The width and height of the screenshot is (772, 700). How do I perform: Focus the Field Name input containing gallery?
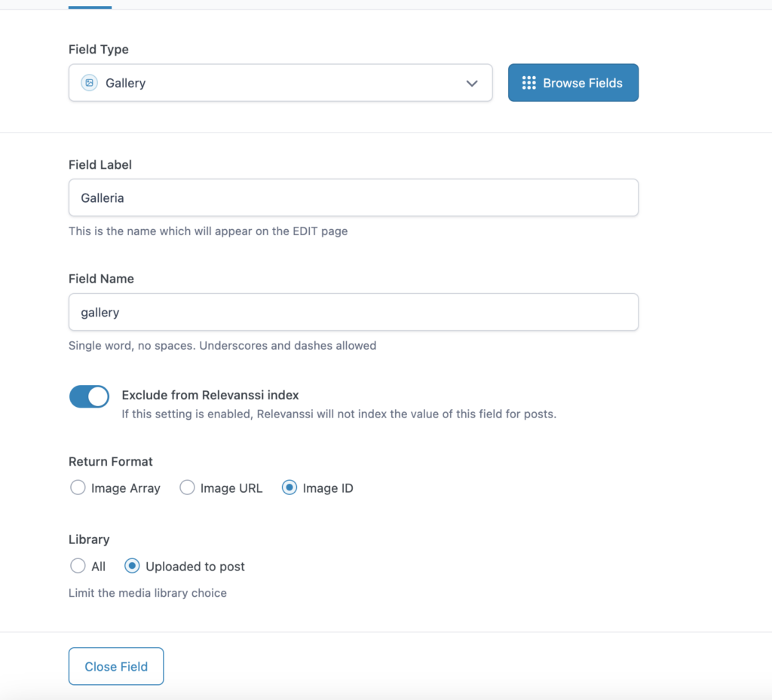(354, 312)
